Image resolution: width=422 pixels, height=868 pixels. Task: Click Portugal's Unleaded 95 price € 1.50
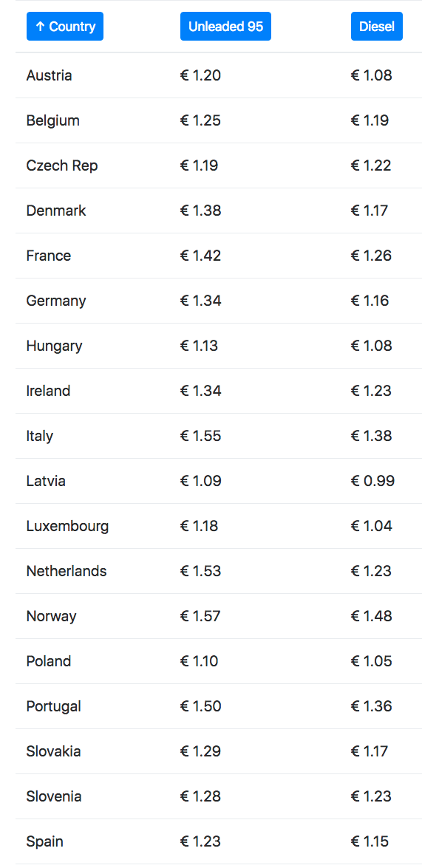pos(200,706)
